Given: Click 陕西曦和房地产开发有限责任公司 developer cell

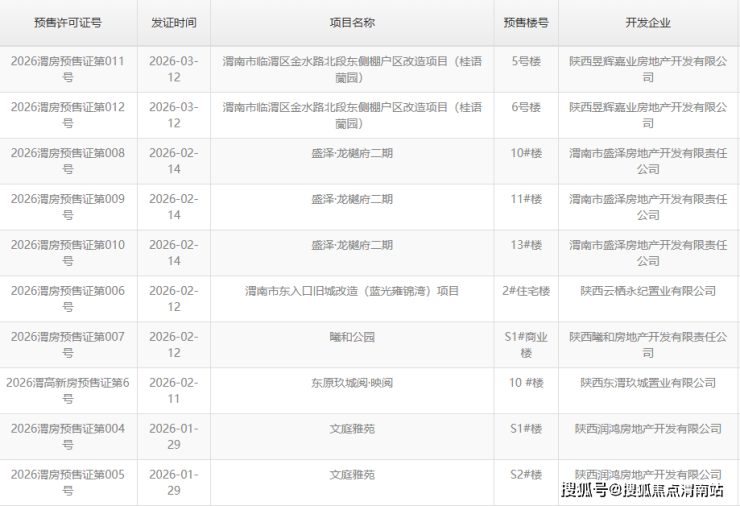Looking at the screenshot, I should click(x=648, y=345).
